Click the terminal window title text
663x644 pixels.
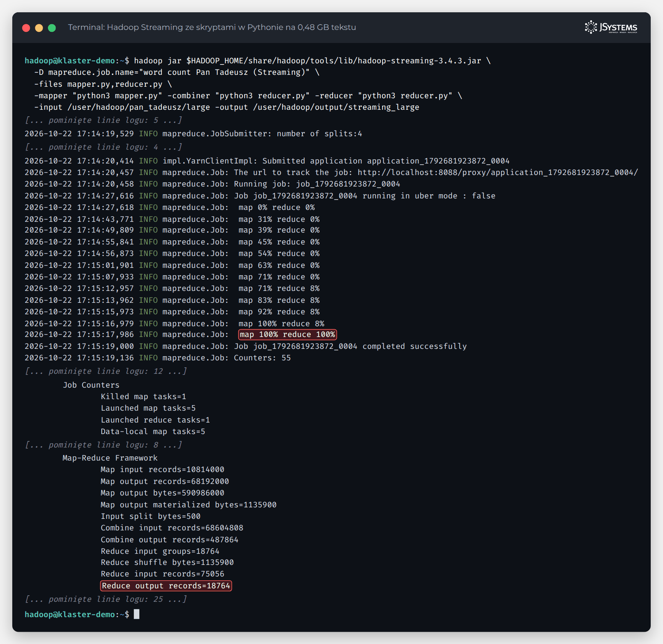(212, 27)
